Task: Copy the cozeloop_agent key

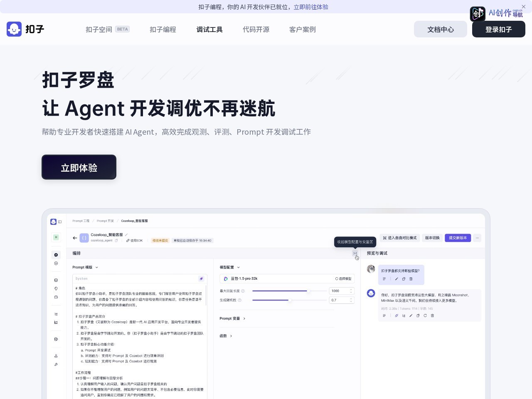Action: 116,241
